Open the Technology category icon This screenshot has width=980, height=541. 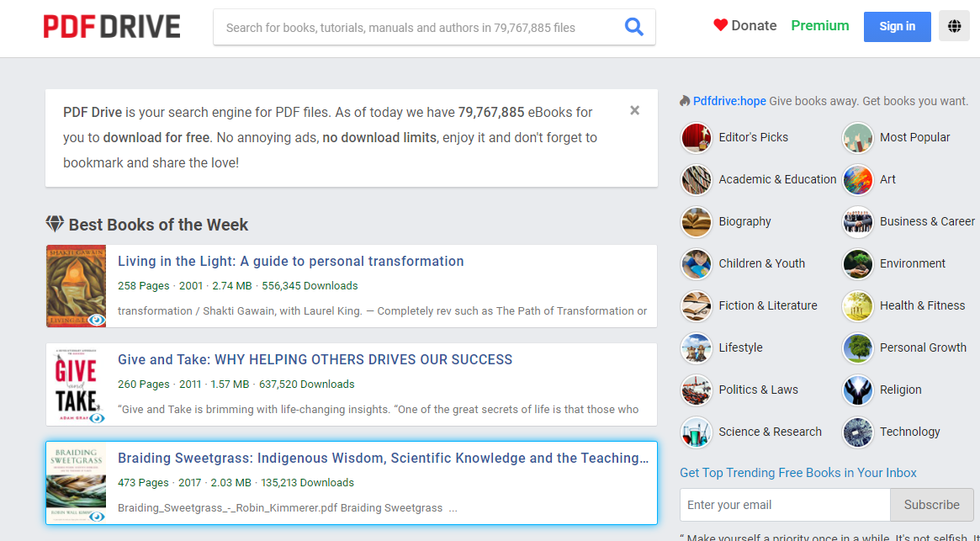click(857, 432)
